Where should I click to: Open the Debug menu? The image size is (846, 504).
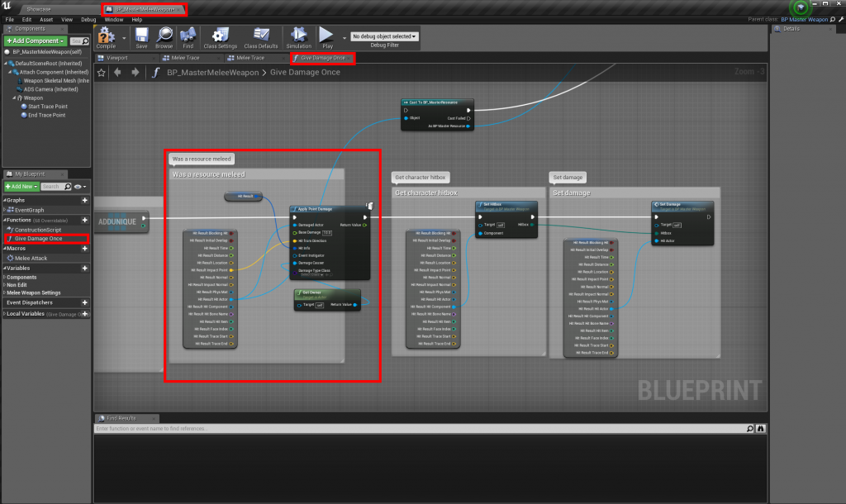coord(88,20)
